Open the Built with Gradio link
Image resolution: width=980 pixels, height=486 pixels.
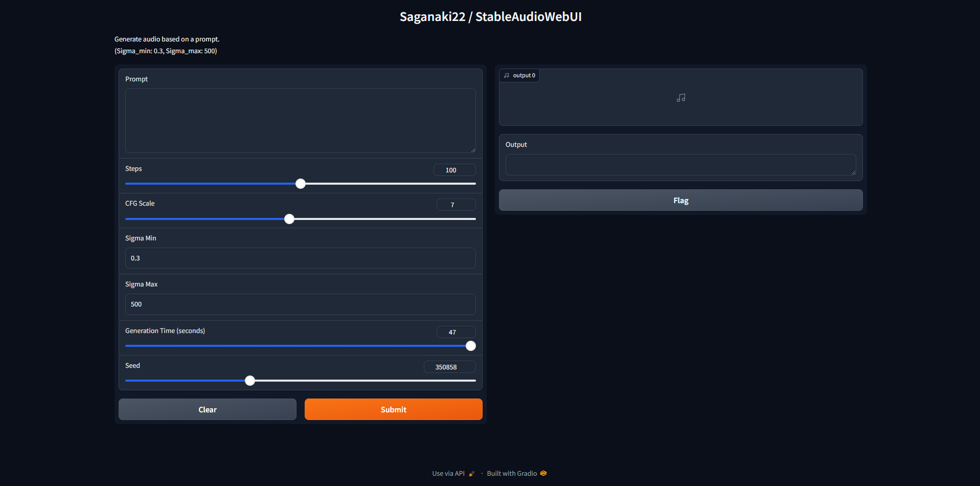512,474
